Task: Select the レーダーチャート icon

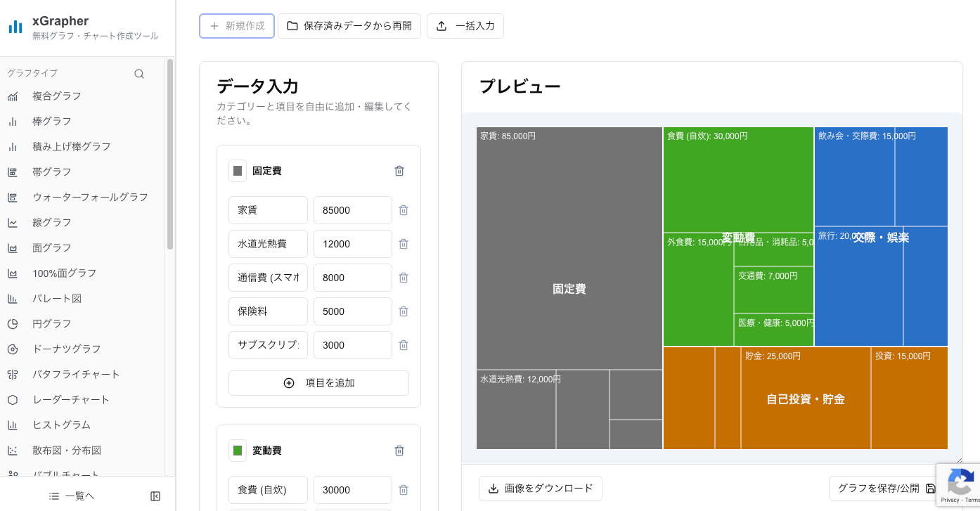Action: coord(14,399)
